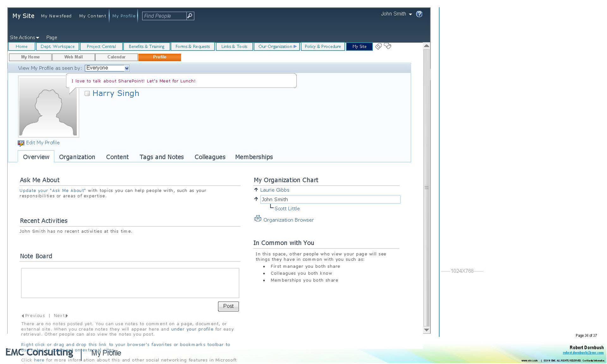This screenshot has width=607, height=364.
Task: Click the Tags & Notes icon
Action: pyautogui.click(x=388, y=46)
